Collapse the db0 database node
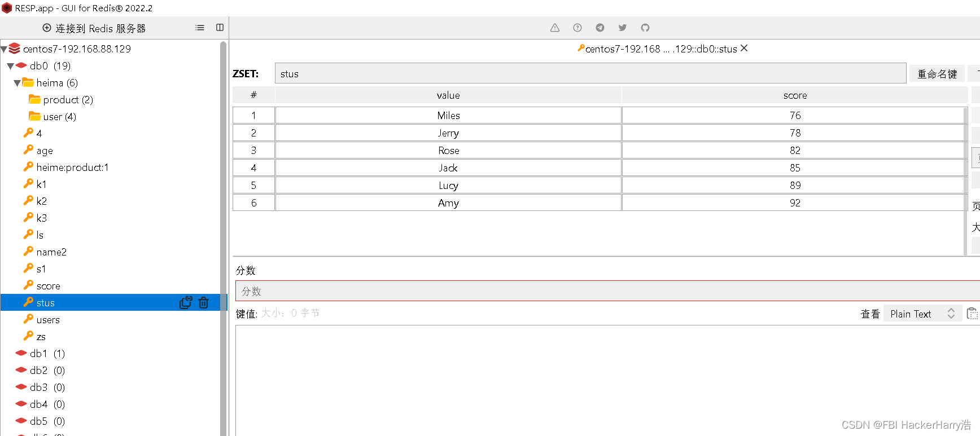Viewport: 980px width, 436px height. (x=11, y=66)
